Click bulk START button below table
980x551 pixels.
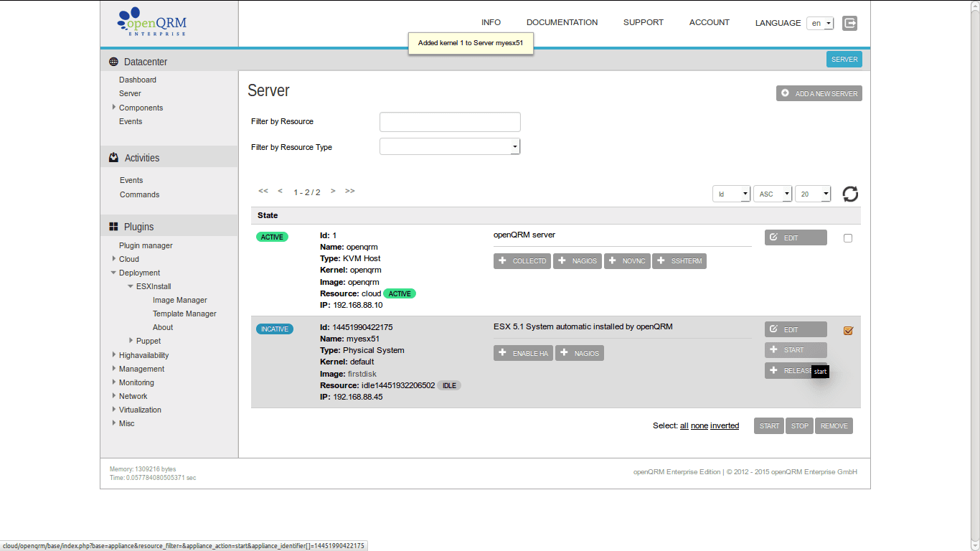[769, 425]
